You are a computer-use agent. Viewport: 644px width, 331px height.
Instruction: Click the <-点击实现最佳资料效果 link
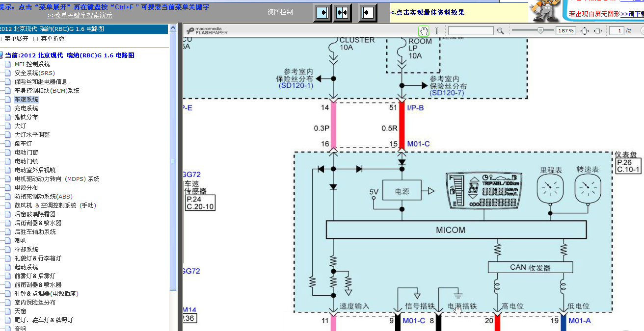pyautogui.click(x=428, y=12)
